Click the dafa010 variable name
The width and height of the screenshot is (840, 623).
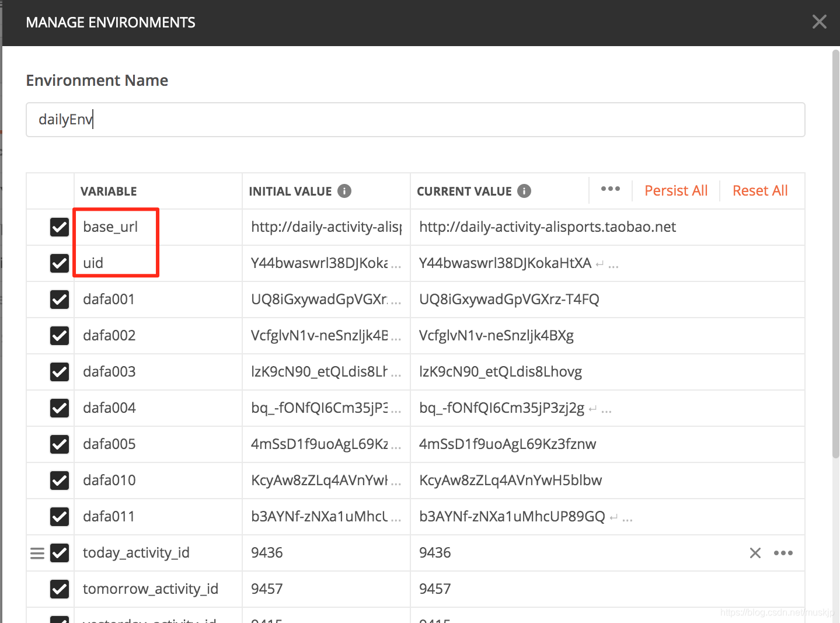pos(109,481)
